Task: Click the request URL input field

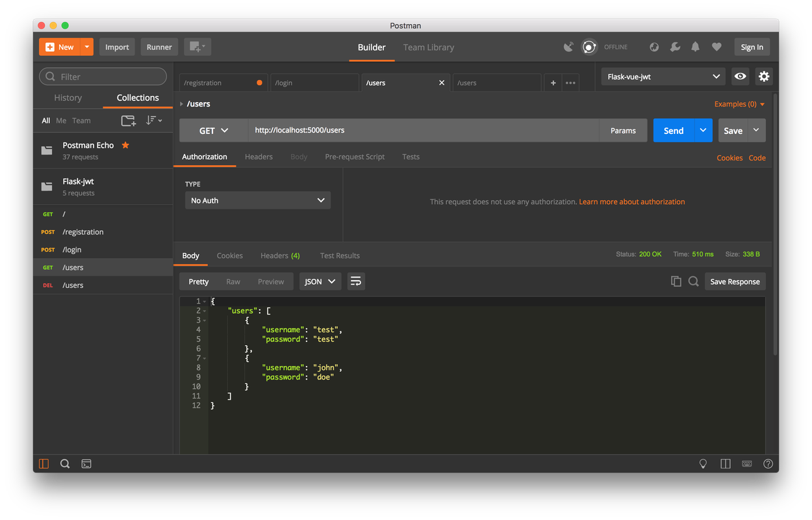Action: 424,131
